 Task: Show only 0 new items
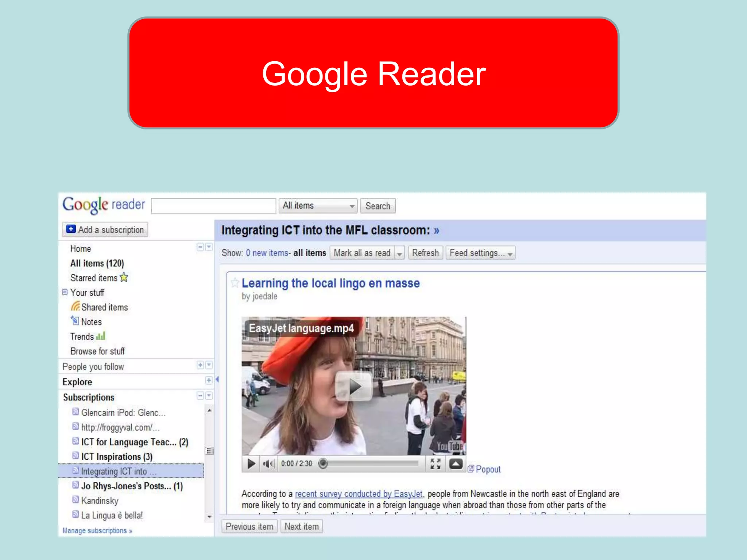267,253
